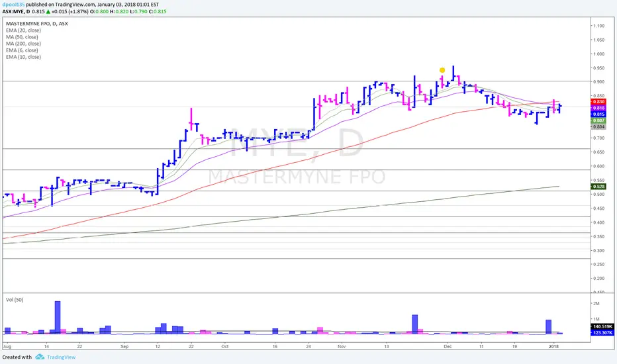This screenshot has width=617, height=364.
Task: Click the green 0.807 price tag
Action: coord(598,120)
